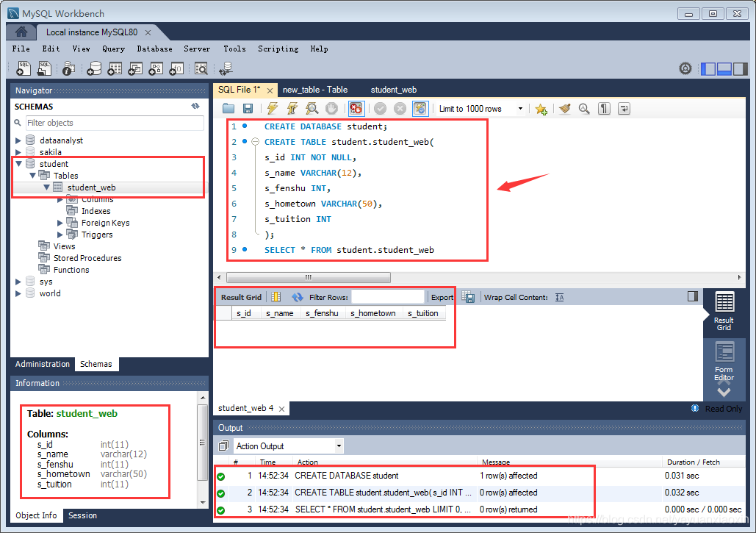Create a new SQL tab for queries

coord(24,68)
